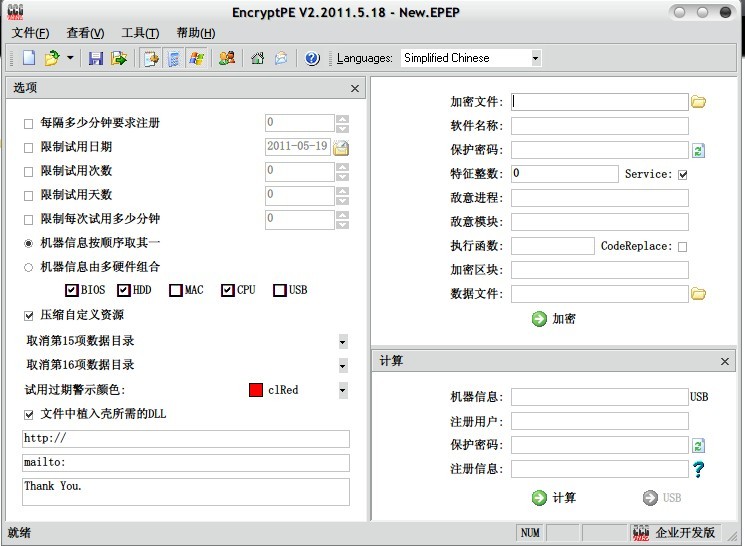Open the 帮助(H) menu
Viewport: 745px width, 546px height.
click(196, 33)
